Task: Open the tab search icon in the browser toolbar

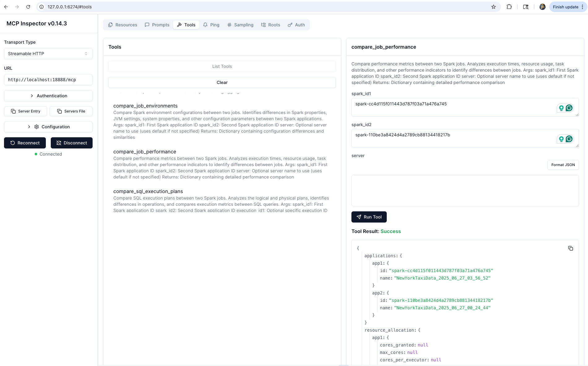Action: coord(526,7)
